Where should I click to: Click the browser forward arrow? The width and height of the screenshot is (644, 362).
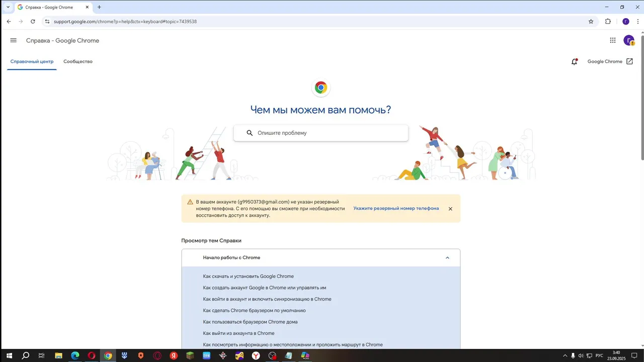(x=21, y=22)
